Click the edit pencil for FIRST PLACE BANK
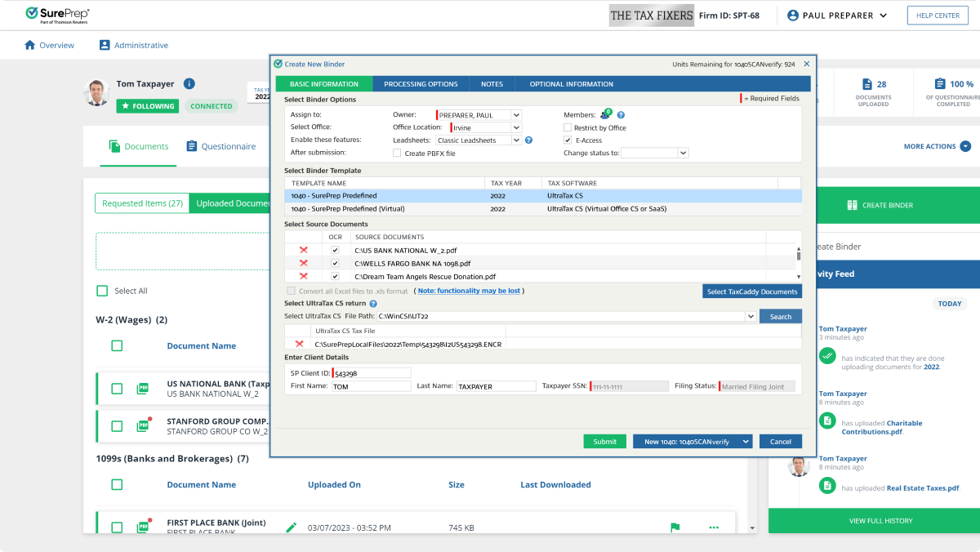This screenshot has height=552, width=980. (x=292, y=528)
